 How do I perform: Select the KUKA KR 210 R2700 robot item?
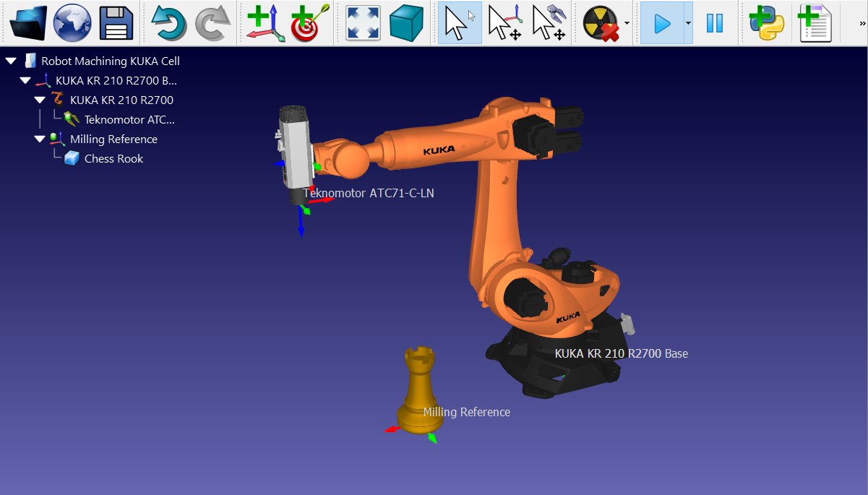tap(121, 100)
